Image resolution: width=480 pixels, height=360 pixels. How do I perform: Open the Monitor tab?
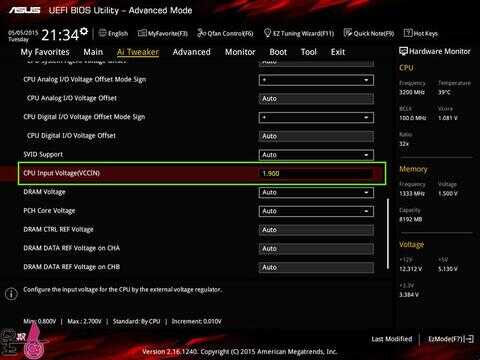[x=240, y=52]
